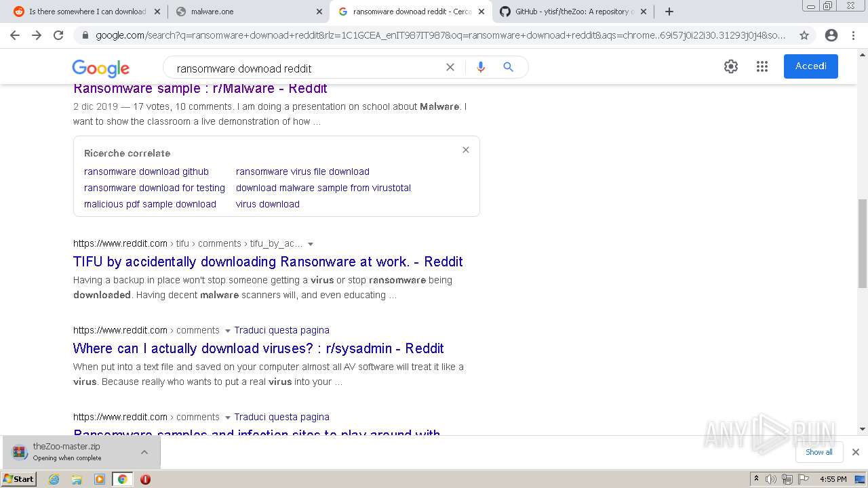View site info lock icon
The width and height of the screenshot is (868, 488).
(x=85, y=35)
